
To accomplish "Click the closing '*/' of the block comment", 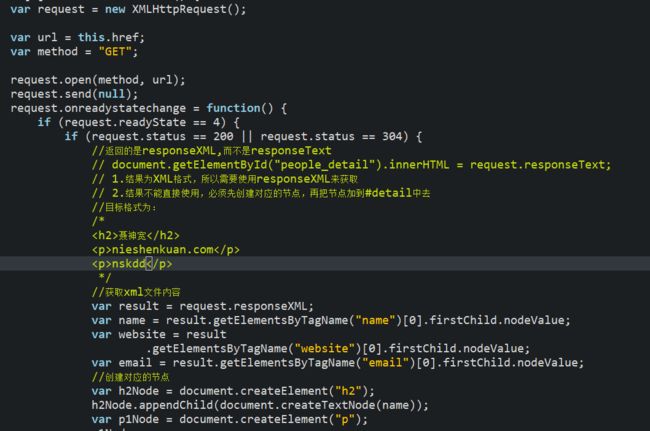I will (x=104, y=277).
